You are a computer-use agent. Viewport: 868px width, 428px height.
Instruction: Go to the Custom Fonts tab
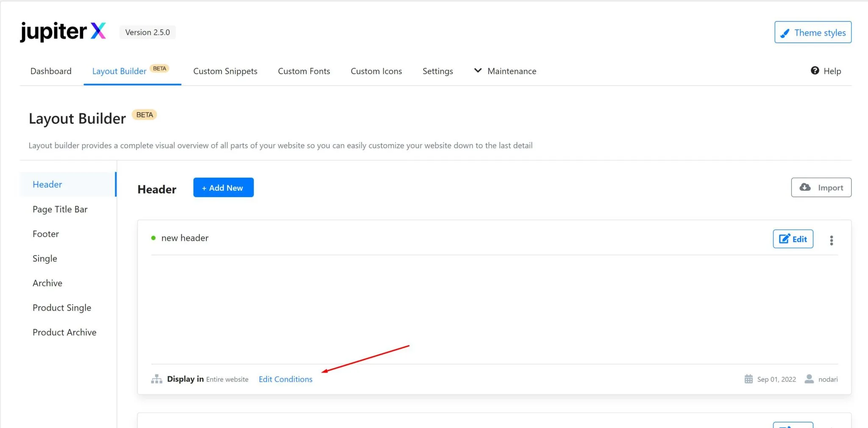coord(304,71)
